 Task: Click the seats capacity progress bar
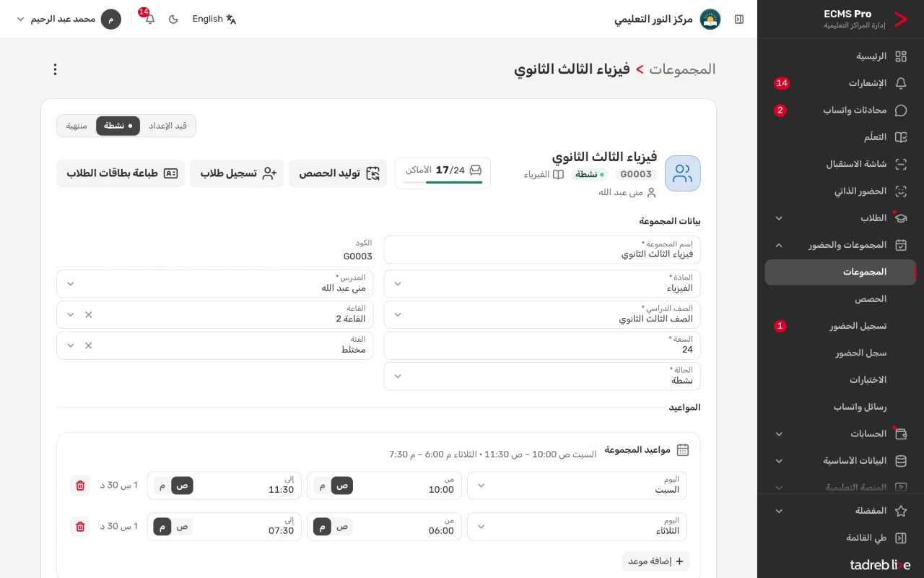443,182
